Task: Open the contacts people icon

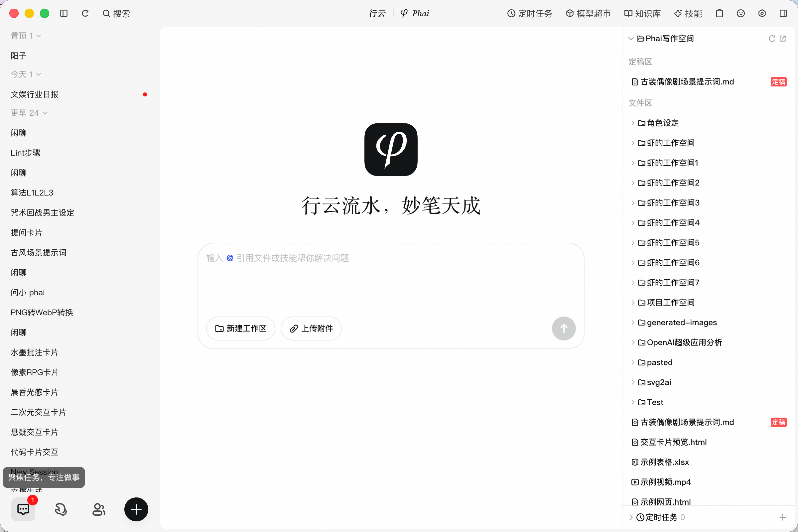Action: 99,509
